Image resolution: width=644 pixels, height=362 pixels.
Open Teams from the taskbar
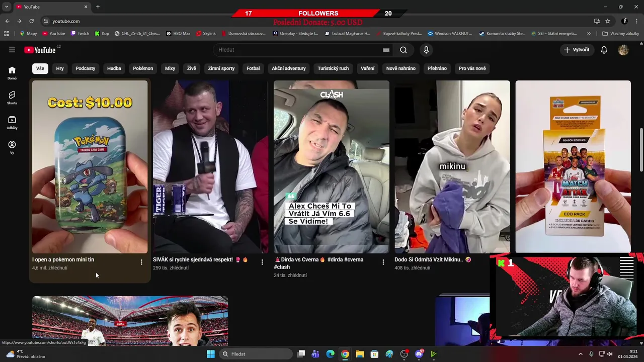[x=315, y=354]
